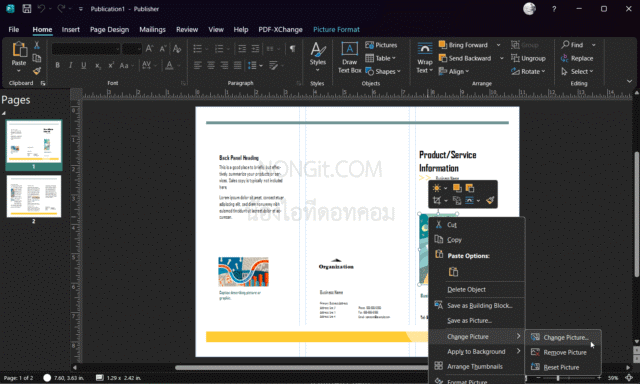Open the File menu tab

click(x=13, y=29)
